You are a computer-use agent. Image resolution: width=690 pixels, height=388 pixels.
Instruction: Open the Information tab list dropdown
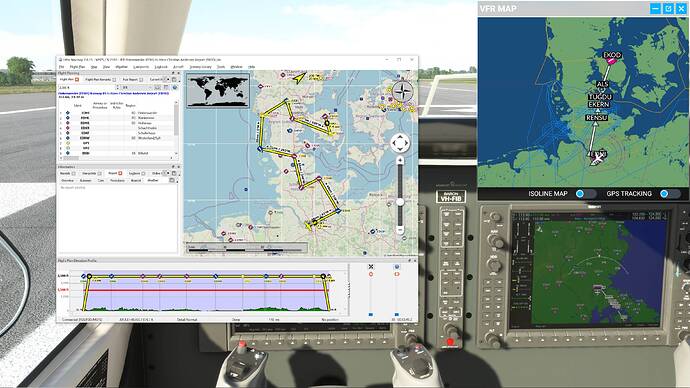[168, 173]
